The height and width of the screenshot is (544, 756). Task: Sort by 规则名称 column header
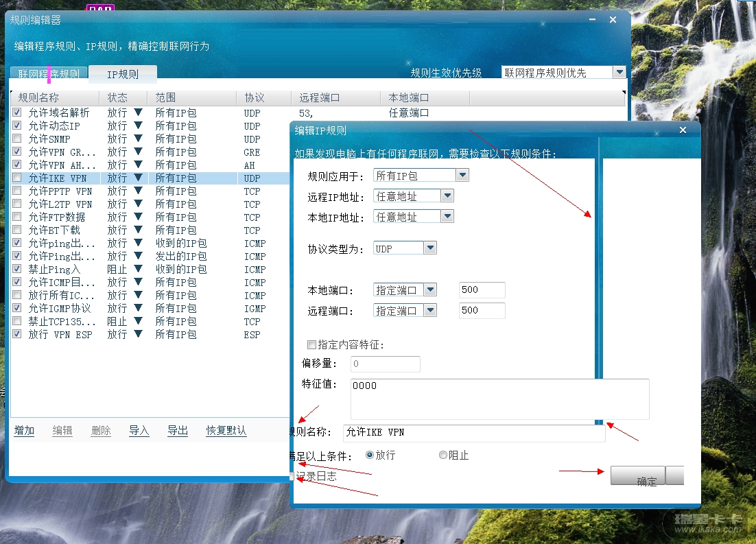(55, 98)
